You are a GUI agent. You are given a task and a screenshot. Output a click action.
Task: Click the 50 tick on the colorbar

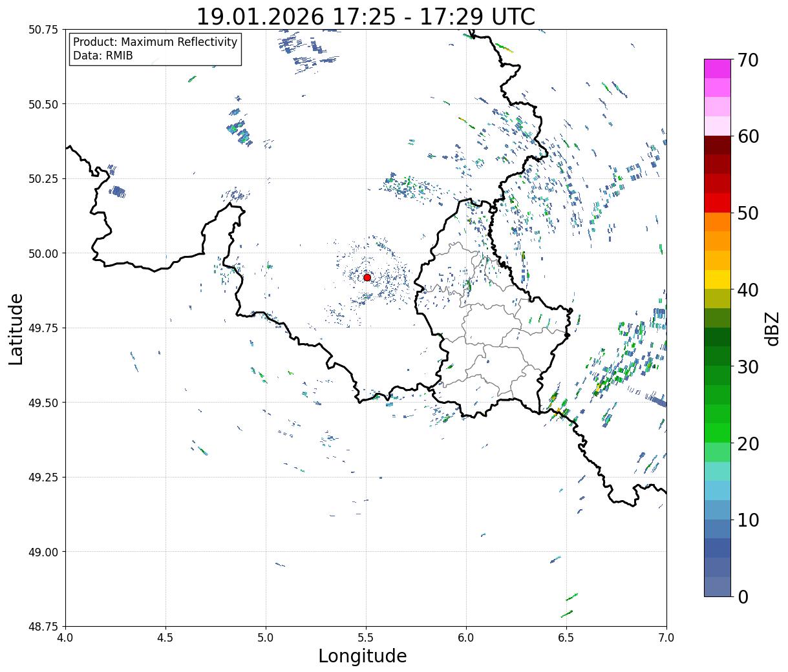tap(747, 213)
